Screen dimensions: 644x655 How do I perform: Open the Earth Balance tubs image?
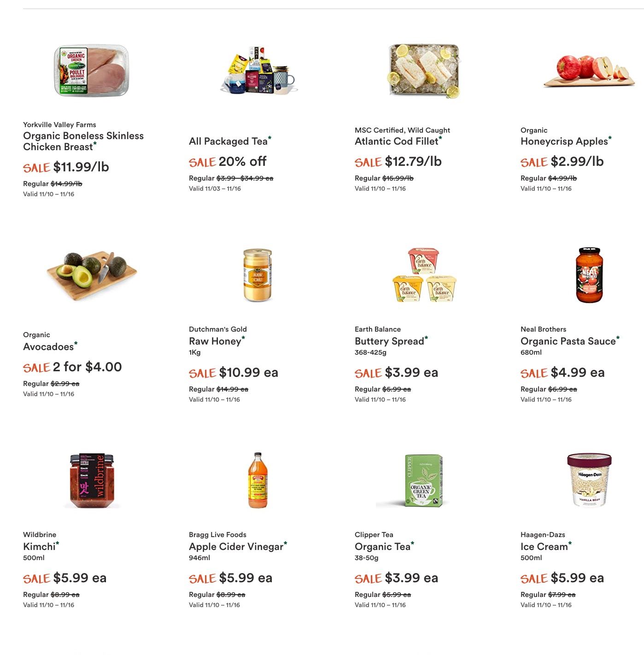coord(424,275)
